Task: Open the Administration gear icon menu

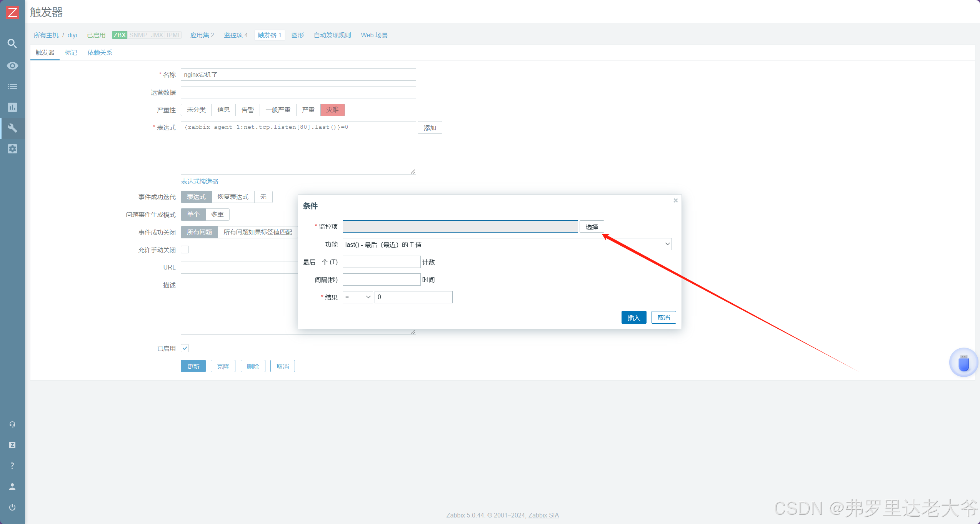Action: [12, 149]
